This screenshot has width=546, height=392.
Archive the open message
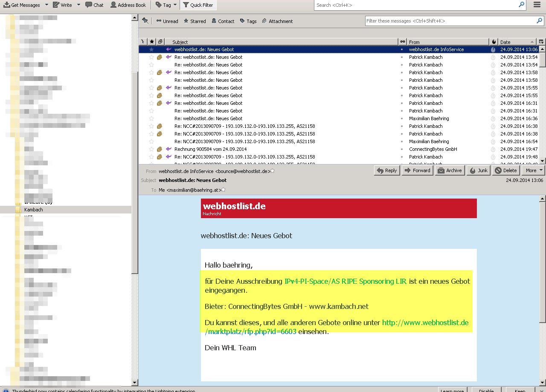pos(450,170)
